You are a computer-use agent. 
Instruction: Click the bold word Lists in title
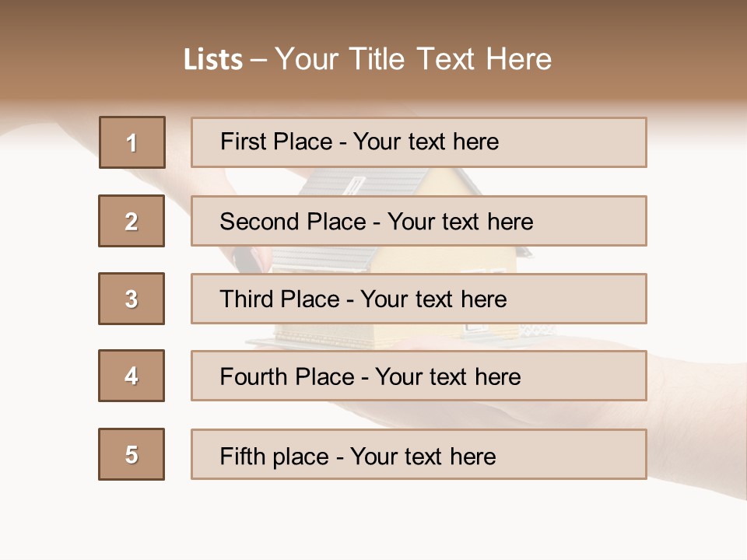pos(213,60)
